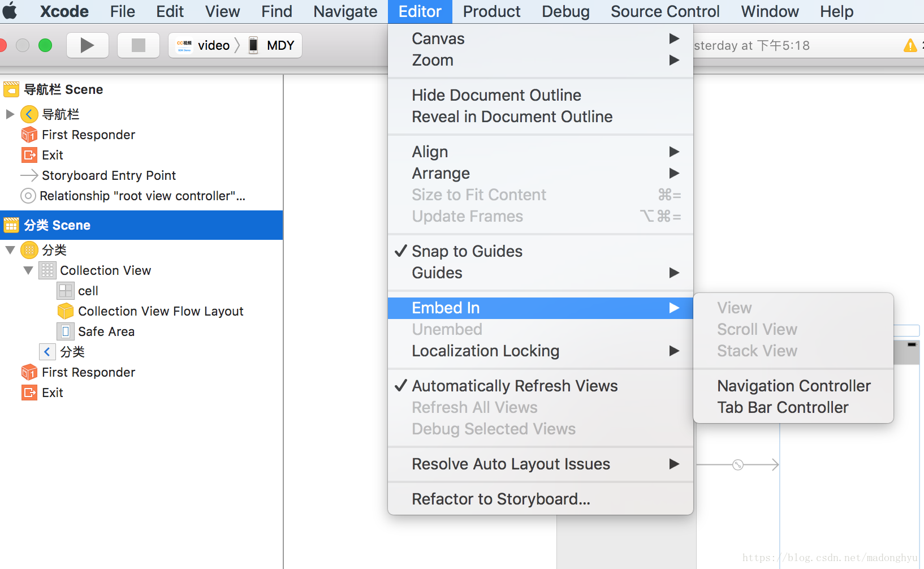Open Resolve Auto Layout Issues submenu

pos(540,464)
